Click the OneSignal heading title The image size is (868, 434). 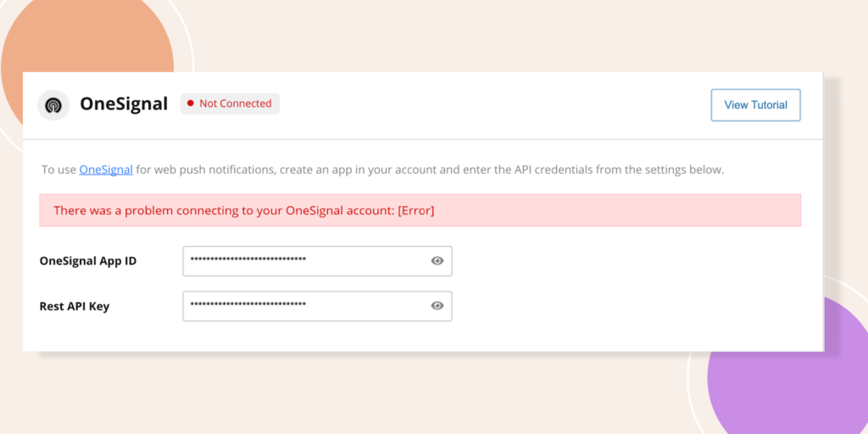click(x=124, y=104)
